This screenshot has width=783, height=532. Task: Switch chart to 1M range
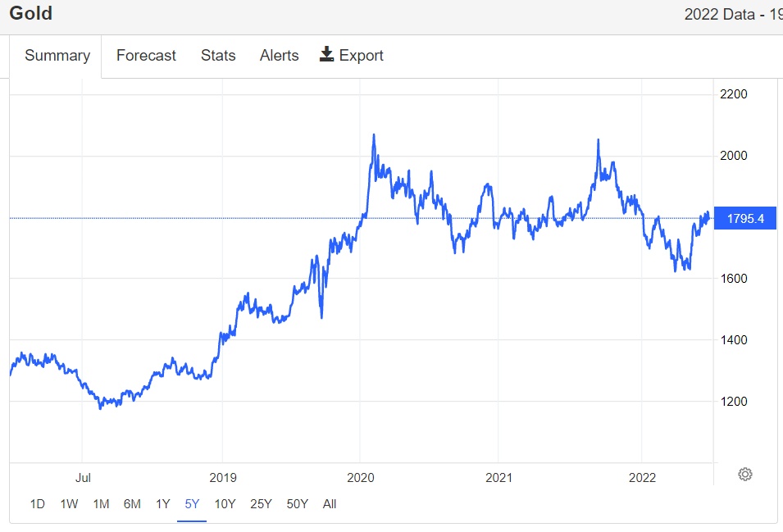(x=101, y=504)
